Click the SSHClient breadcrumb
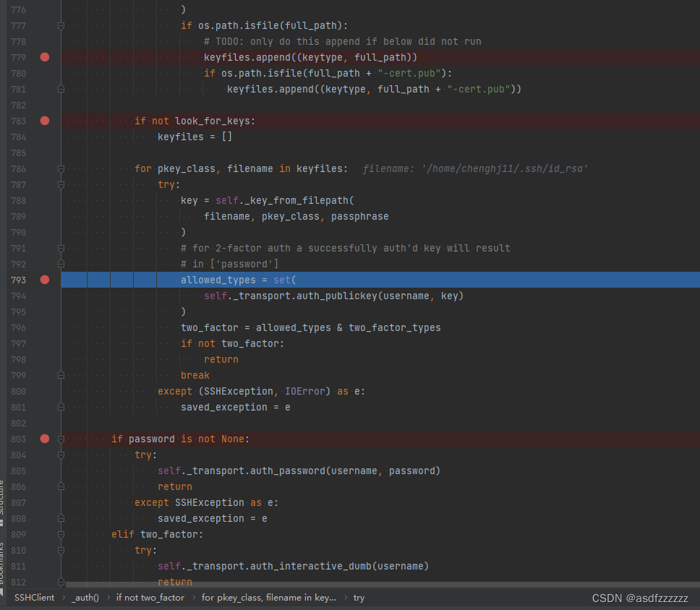Viewport: 700px width, 610px height. tap(34, 598)
